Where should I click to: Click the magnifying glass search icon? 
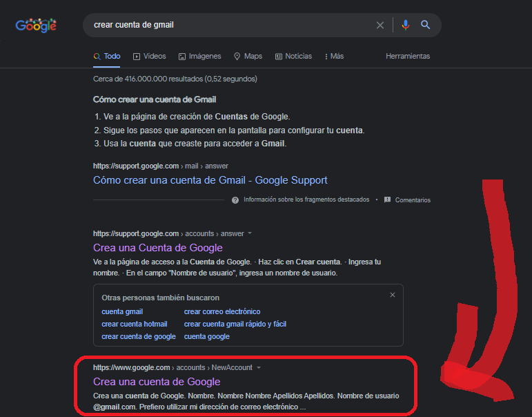(x=426, y=26)
